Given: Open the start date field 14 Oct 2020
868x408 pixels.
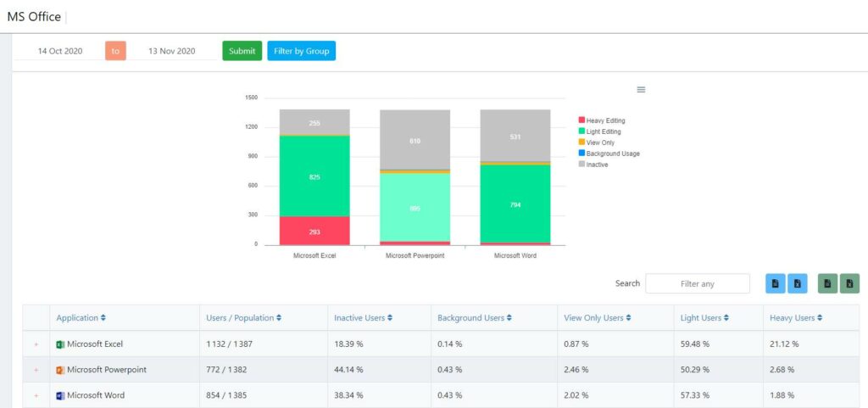Looking at the screenshot, I should [60, 51].
